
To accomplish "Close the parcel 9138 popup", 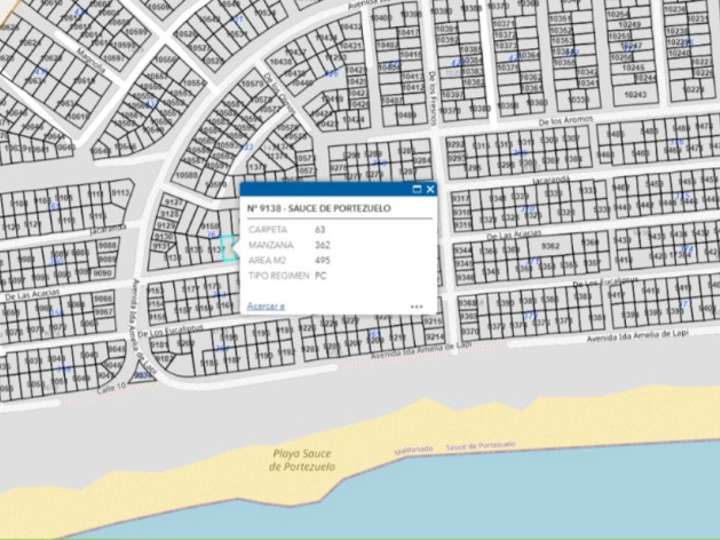I will click(430, 189).
